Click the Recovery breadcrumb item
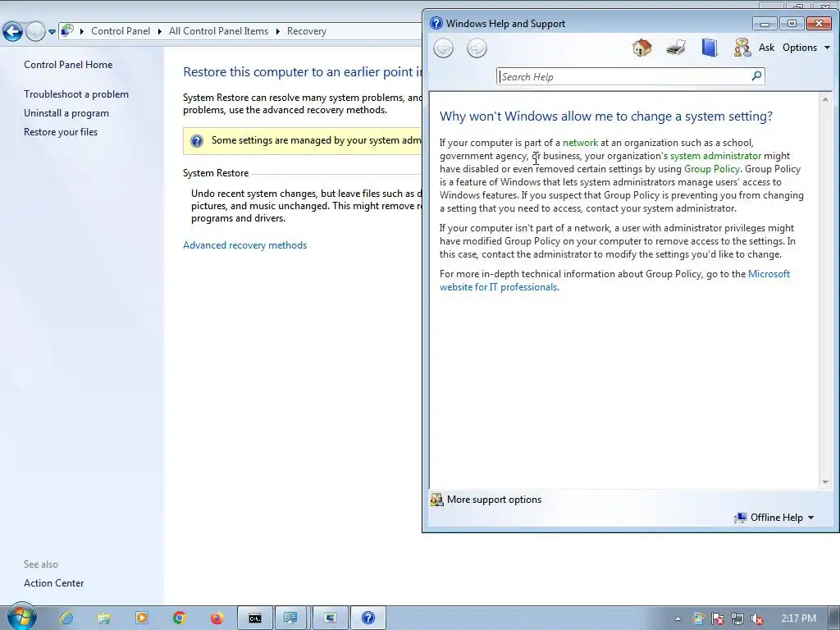 pos(307,31)
